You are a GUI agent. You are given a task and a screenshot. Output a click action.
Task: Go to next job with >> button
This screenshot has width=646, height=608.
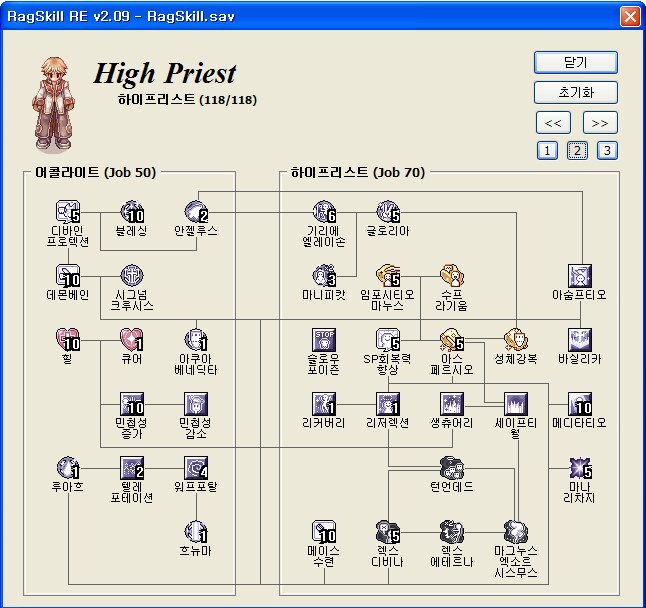[x=600, y=123]
